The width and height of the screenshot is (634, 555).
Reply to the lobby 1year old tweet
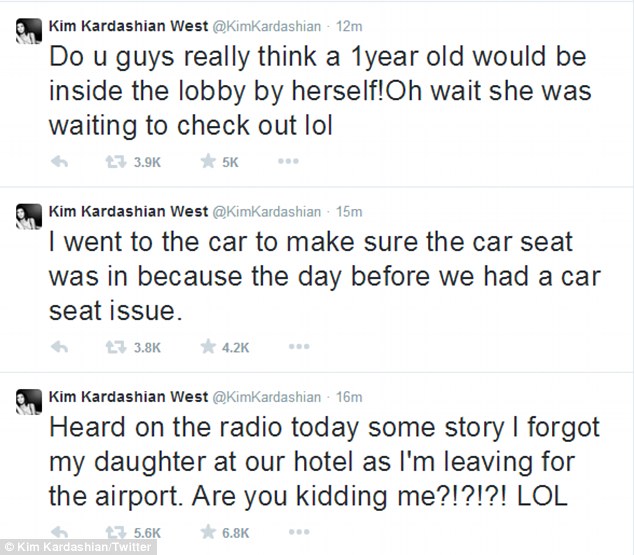[x=59, y=161]
